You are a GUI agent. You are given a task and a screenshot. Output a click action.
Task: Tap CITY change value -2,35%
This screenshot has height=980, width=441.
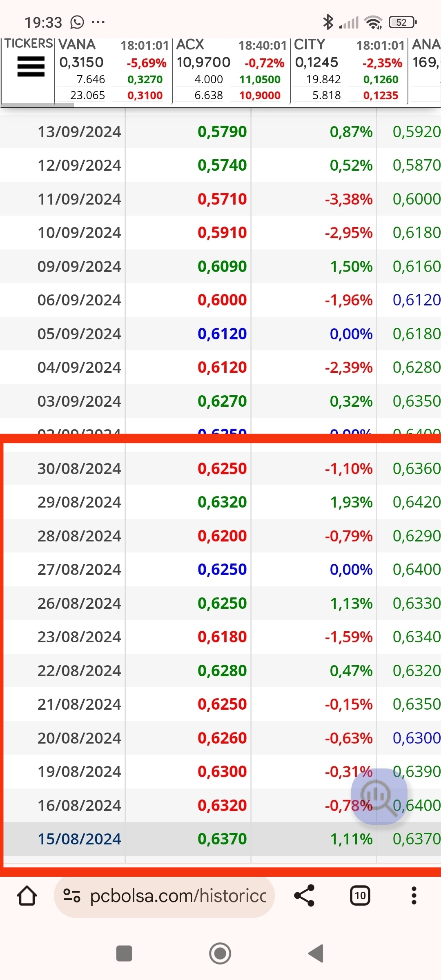[382, 63]
